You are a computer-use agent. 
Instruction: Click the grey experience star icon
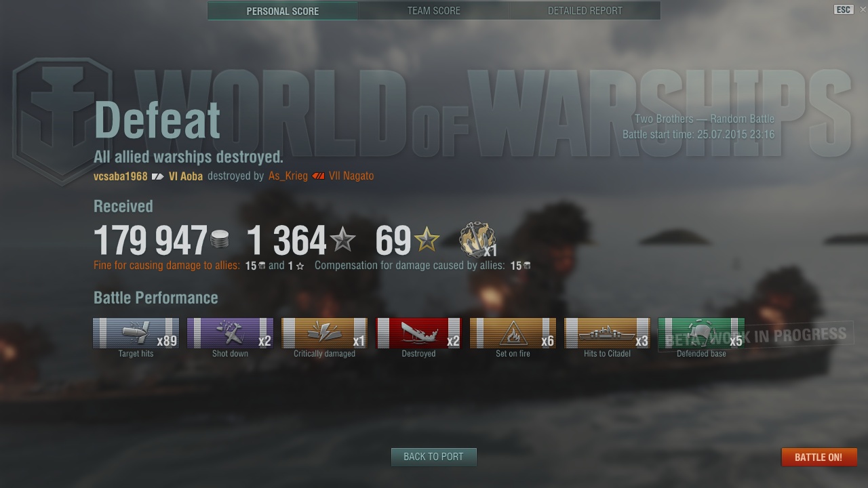(342, 240)
